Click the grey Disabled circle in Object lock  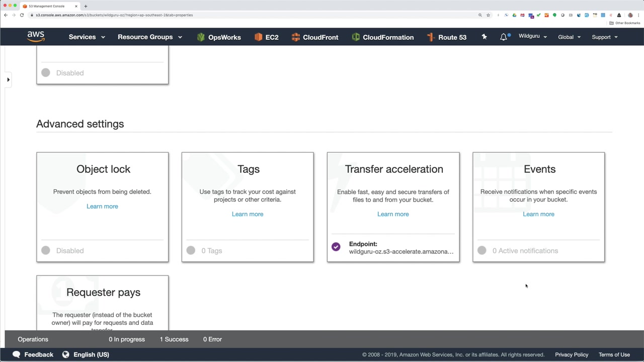pyautogui.click(x=46, y=250)
